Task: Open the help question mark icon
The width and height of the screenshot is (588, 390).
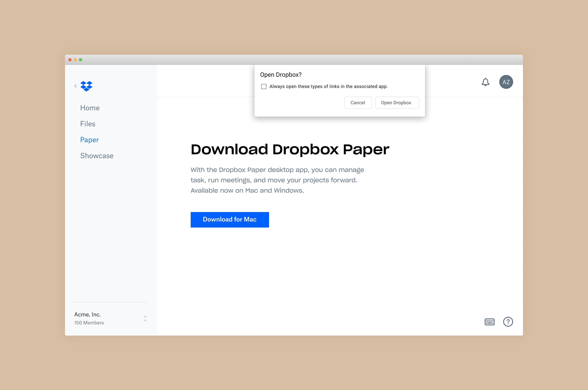Action: pyautogui.click(x=508, y=322)
